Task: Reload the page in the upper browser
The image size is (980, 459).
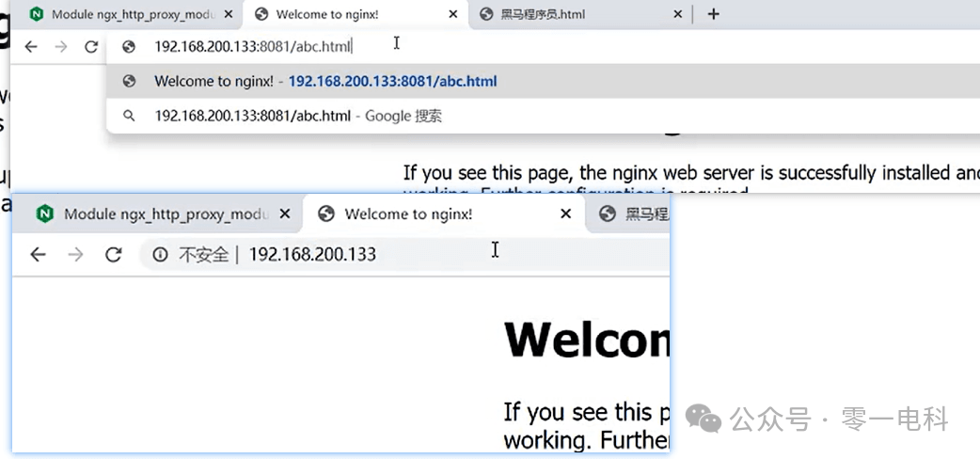Action: (x=91, y=46)
